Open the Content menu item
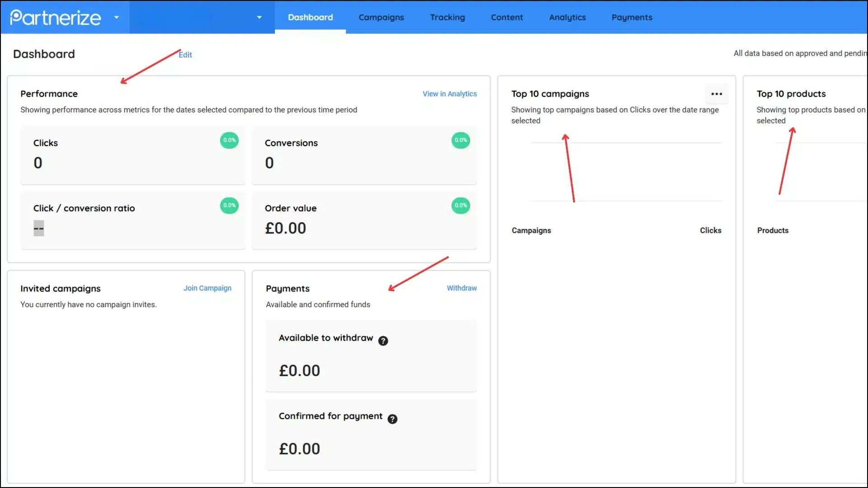The height and width of the screenshot is (488, 868). pos(507,17)
